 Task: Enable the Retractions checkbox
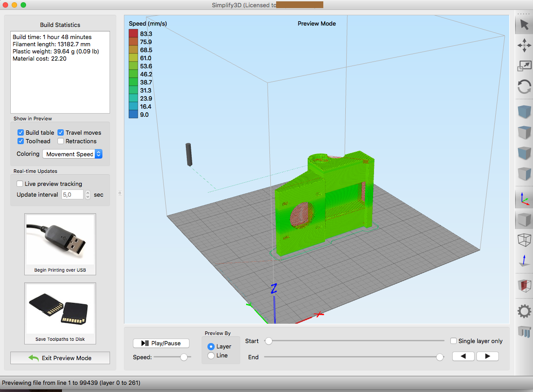coord(61,141)
